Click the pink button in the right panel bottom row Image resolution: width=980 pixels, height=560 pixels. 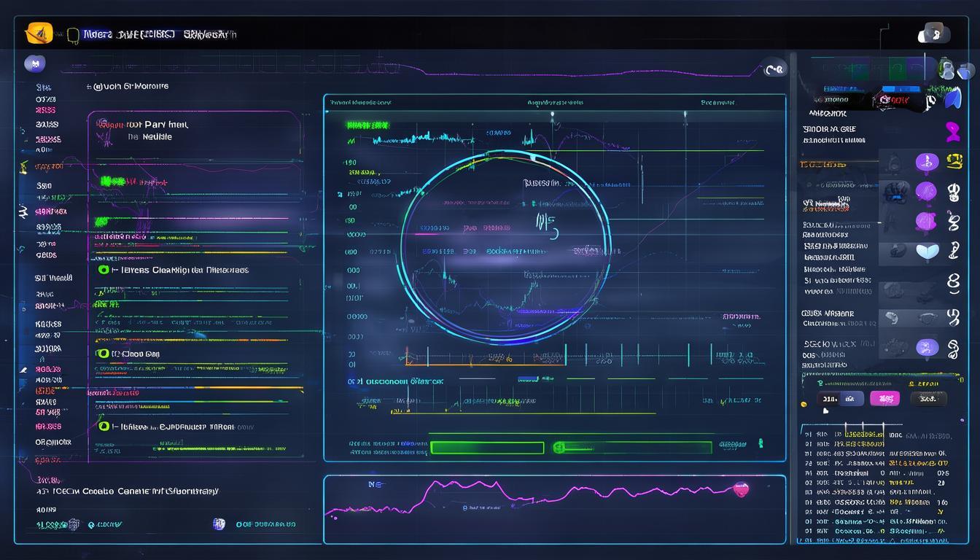click(884, 398)
